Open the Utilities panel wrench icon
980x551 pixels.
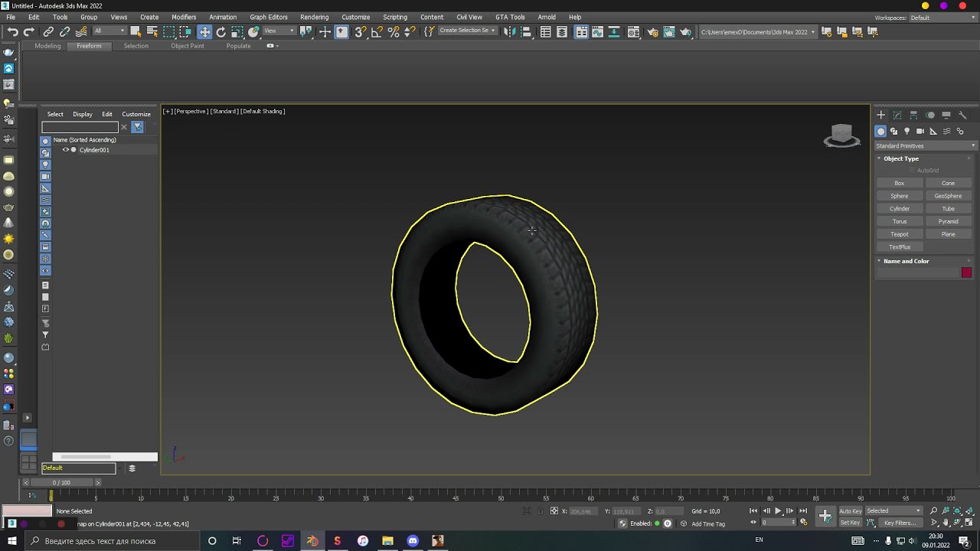pos(962,115)
